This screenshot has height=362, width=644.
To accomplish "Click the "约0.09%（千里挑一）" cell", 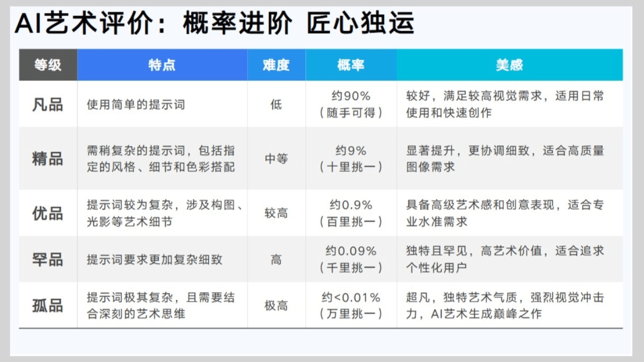I will 351,260.
